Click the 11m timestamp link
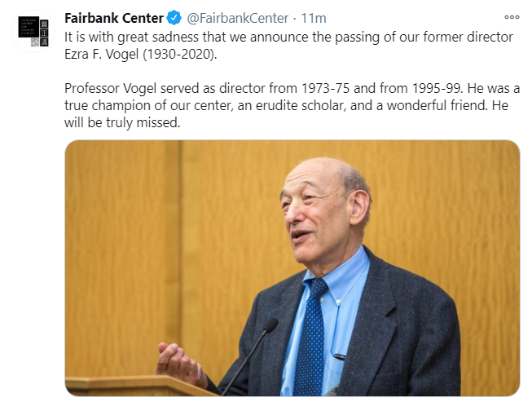 coord(314,18)
